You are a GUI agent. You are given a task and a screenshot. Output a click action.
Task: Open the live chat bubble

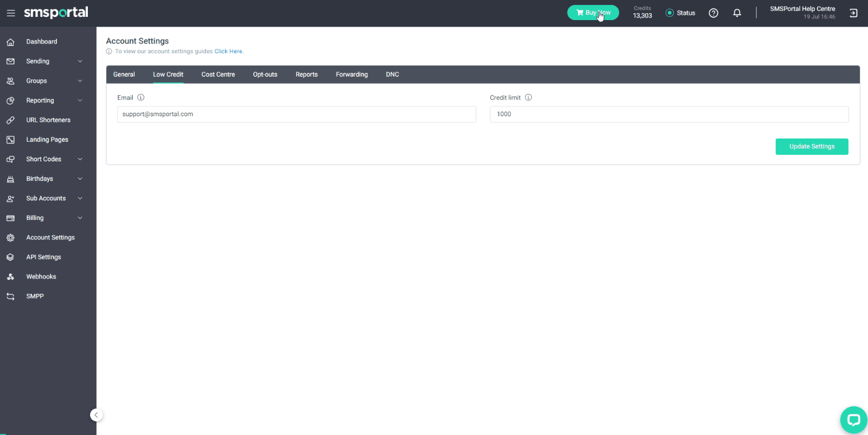click(x=853, y=419)
